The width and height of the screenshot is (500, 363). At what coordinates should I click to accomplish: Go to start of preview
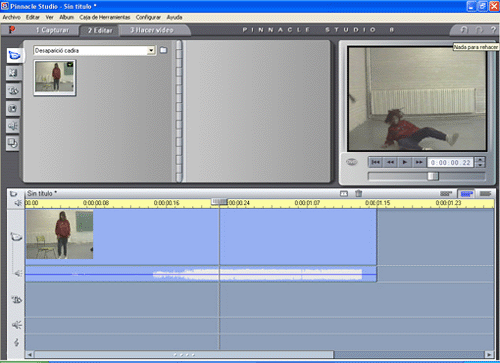coord(376,162)
